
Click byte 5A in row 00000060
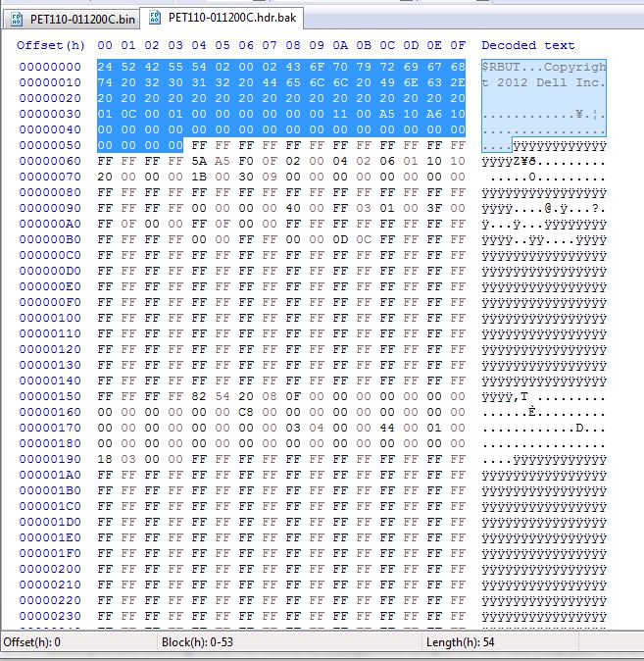coord(199,161)
